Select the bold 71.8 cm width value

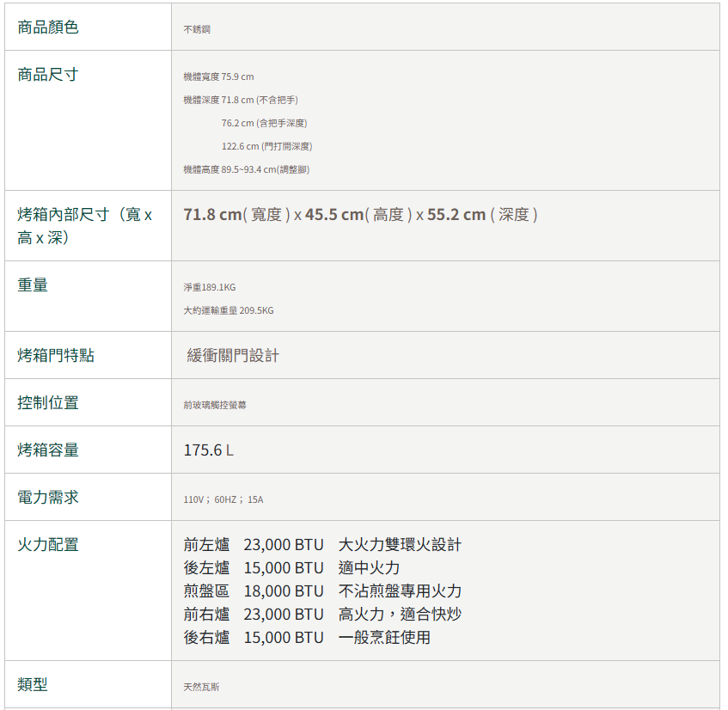pyautogui.click(x=212, y=215)
